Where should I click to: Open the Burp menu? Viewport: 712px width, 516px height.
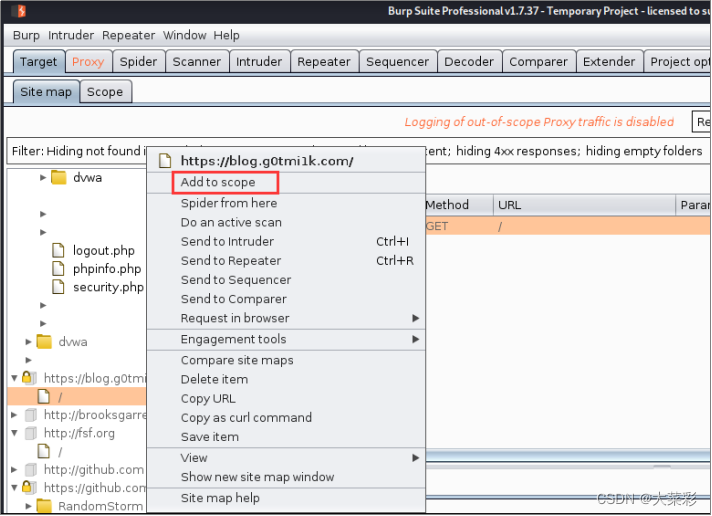(26, 35)
